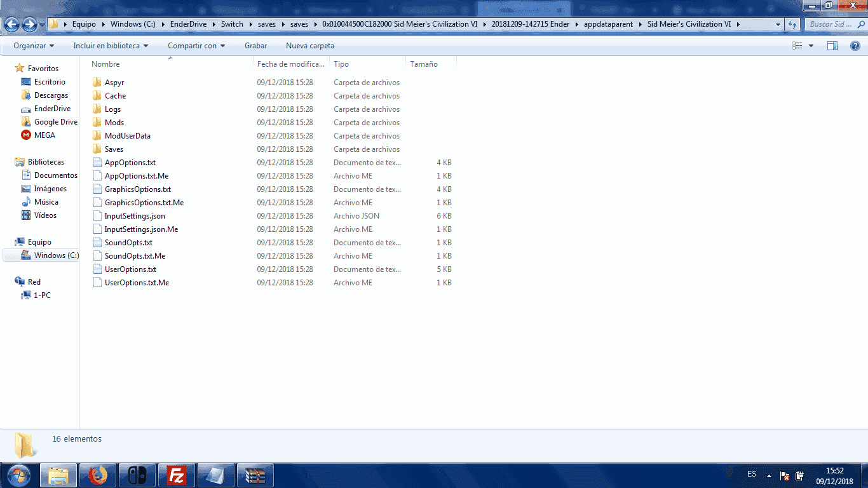Create a folder with Nueva carpeta
868x488 pixels.
click(x=310, y=46)
